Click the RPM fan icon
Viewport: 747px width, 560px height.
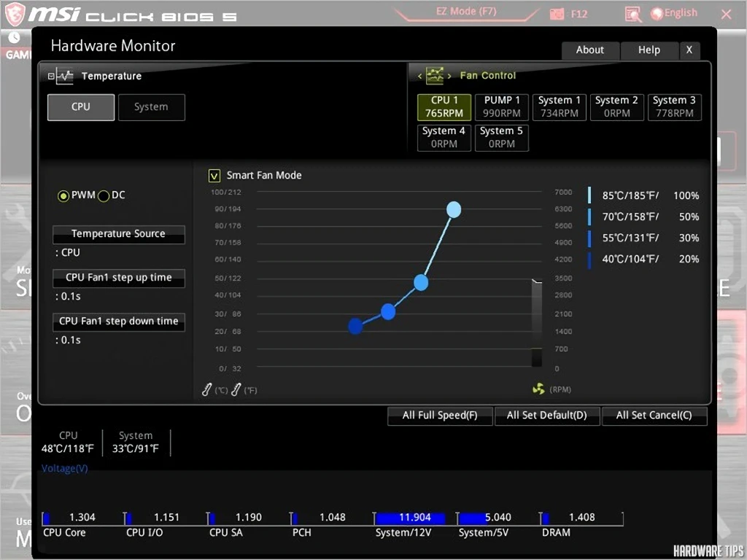(x=538, y=389)
